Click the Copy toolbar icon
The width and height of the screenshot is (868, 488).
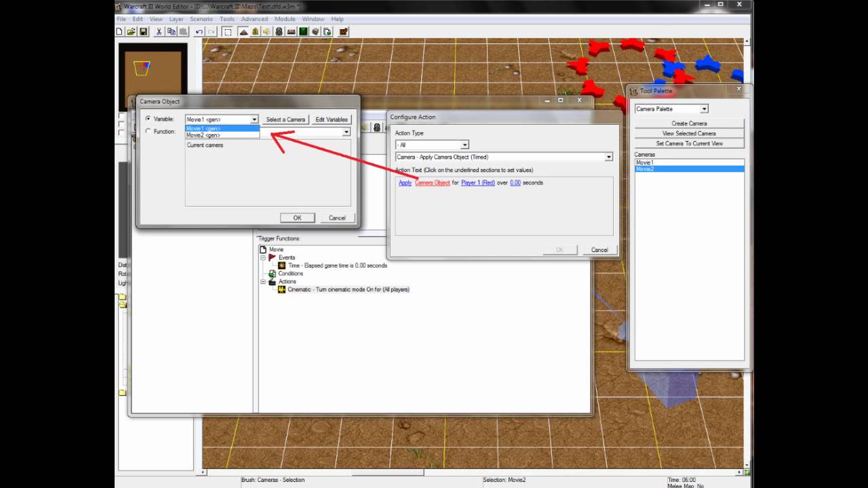pyautogui.click(x=172, y=31)
